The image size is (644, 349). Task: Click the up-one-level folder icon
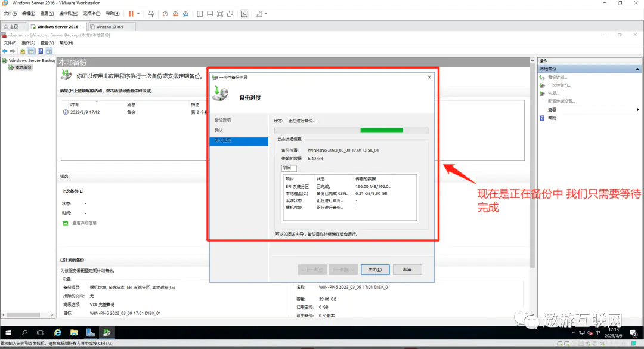[23, 51]
